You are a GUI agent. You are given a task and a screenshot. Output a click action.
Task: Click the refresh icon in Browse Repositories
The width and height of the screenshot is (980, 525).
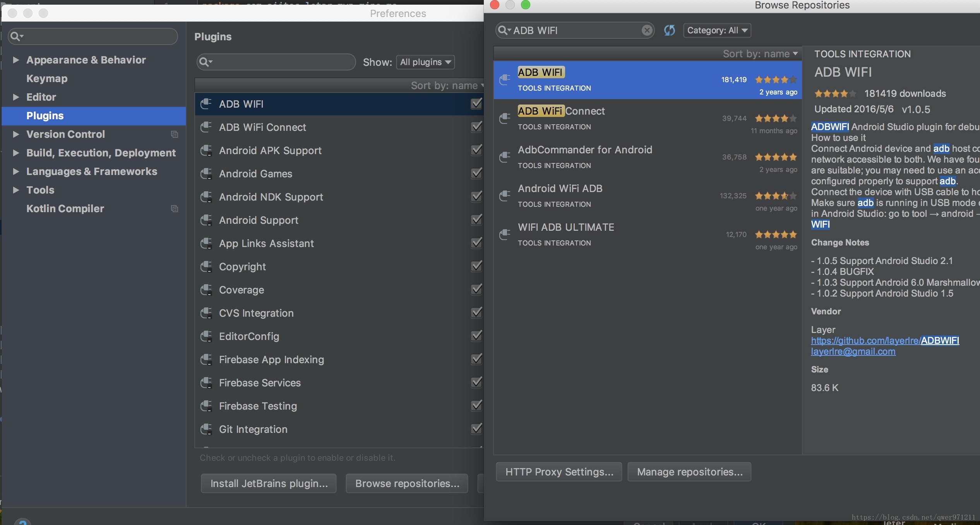[x=669, y=30]
